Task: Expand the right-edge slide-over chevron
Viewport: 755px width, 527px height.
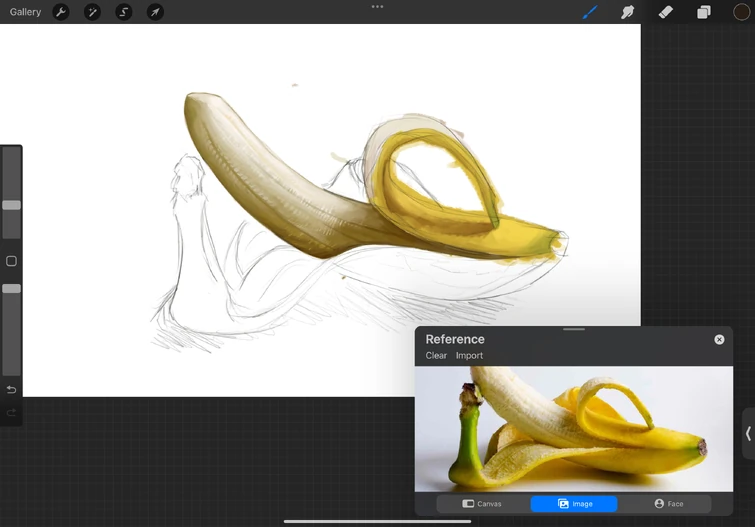Action: [x=748, y=434]
